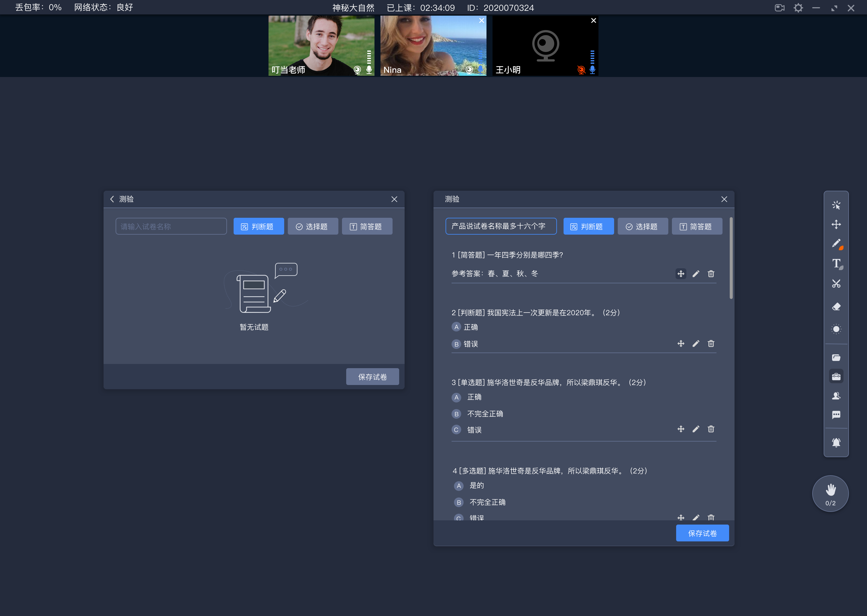The width and height of the screenshot is (867, 616).
Task: Click add question icon for question 3
Action: coord(679,429)
